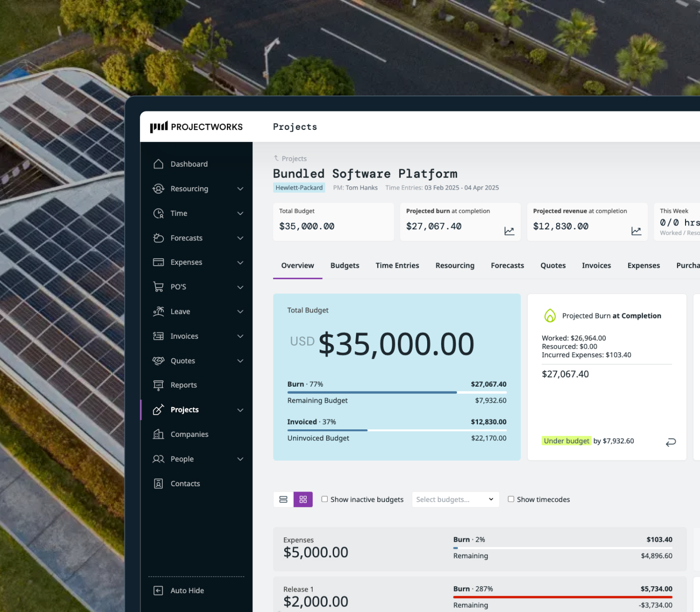Image resolution: width=700 pixels, height=612 pixels.
Task: Switch to list view of budgets
Action: pyautogui.click(x=283, y=499)
